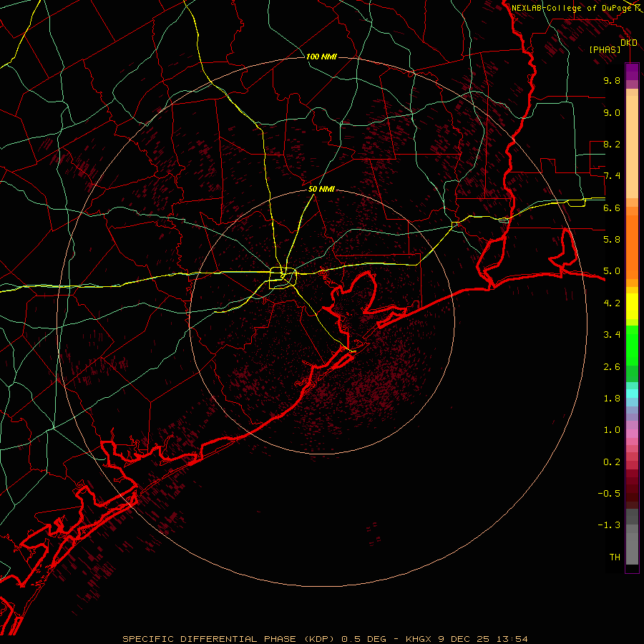Image resolution: width=644 pixels, height=644 pixels.
Task: Click the -1.3 scale value
Action: pos(609,525)
